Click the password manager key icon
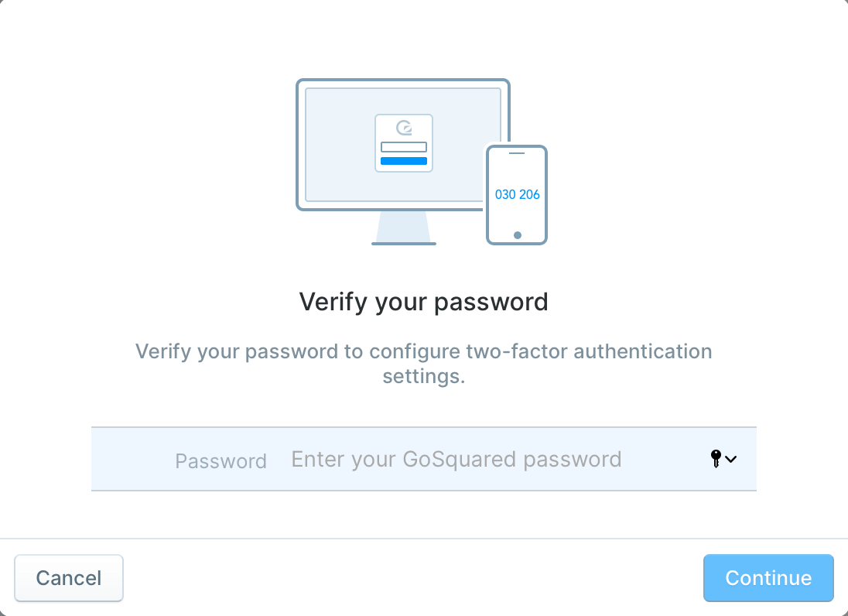The width and height of the screenshot is (848, 616). click(716, 459)
